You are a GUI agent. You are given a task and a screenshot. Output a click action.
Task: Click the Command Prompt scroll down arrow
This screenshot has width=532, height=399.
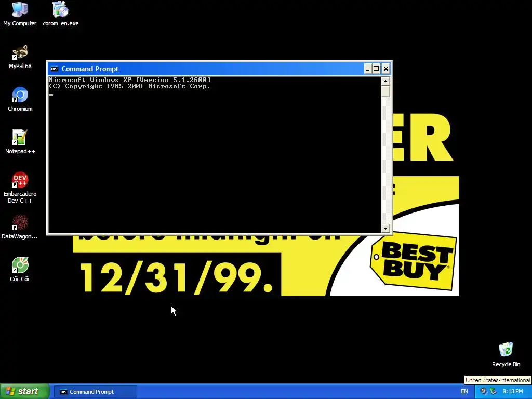click(385, 229)
